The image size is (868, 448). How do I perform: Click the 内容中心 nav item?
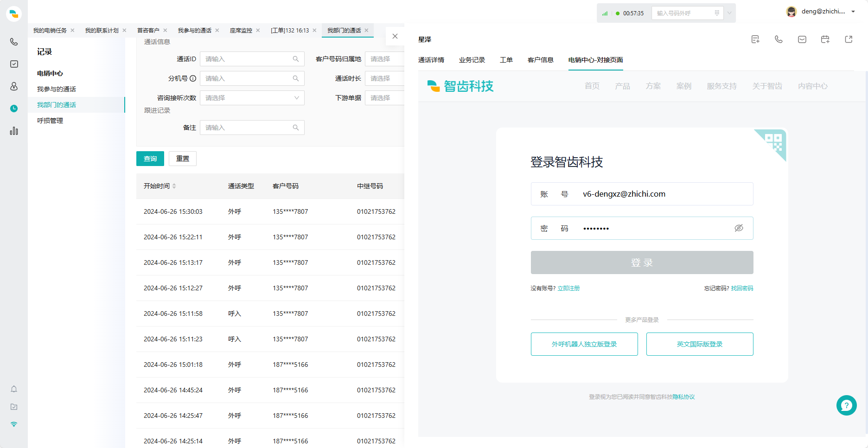click(813, 86)
